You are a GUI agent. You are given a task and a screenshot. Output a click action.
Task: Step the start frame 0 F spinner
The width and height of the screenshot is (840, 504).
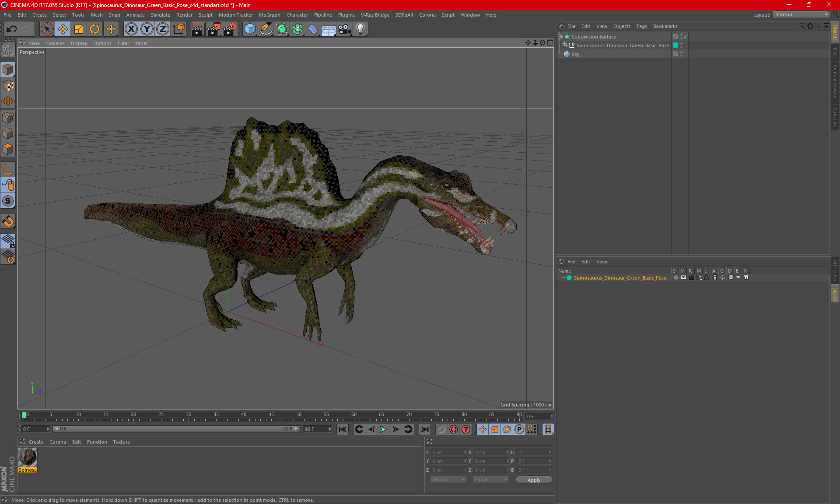48,429
